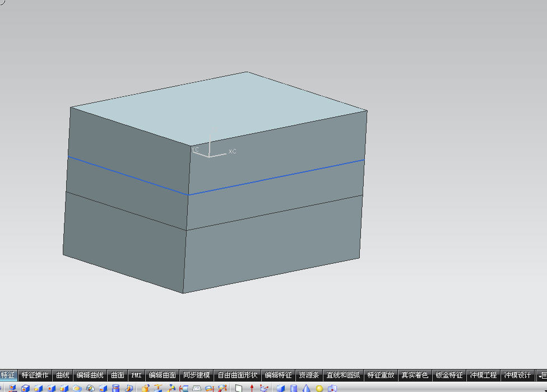
Task: Switch to the 特征重放 tab
Action: [x=381, y=375]
